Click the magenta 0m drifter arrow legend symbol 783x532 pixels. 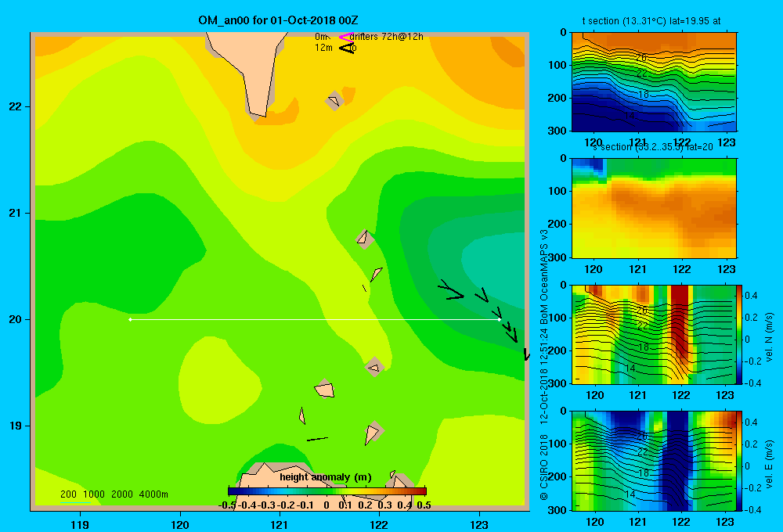tap(345, 37)
